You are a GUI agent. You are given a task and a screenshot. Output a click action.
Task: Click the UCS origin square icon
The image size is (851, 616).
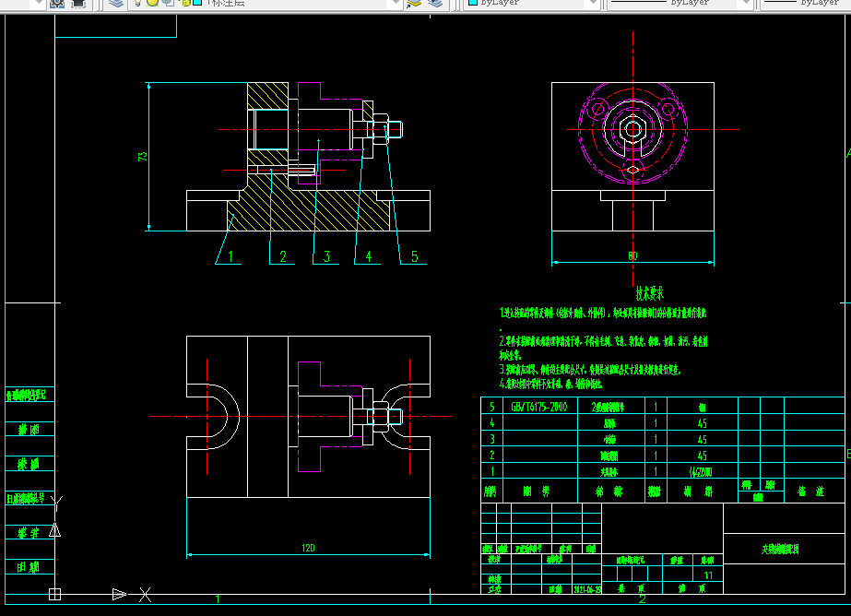[54, 594]
